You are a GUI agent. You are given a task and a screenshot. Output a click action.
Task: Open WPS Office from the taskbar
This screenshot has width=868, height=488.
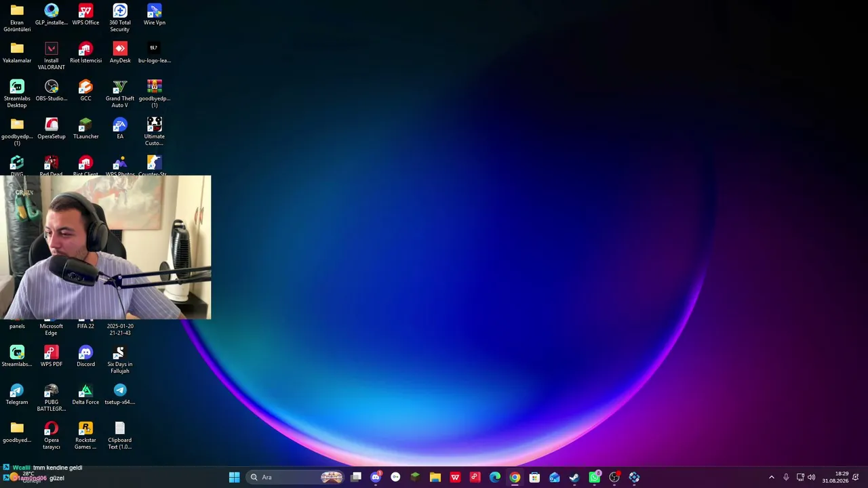pyautogui.click(x=455, y=477)
